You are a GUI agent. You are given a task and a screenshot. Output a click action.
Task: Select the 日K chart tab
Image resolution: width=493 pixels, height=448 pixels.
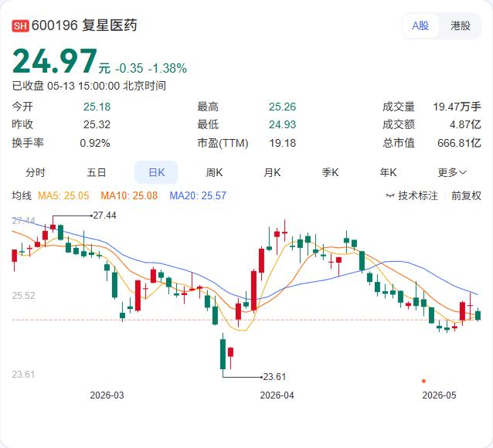pos(156,172)
